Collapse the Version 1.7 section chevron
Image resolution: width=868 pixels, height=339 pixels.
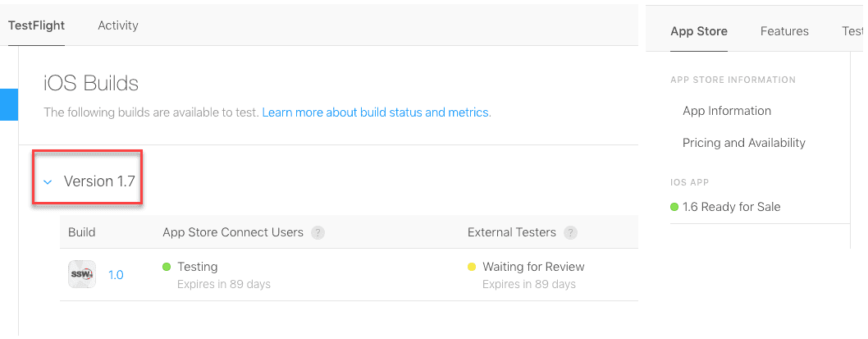[48, 182]
